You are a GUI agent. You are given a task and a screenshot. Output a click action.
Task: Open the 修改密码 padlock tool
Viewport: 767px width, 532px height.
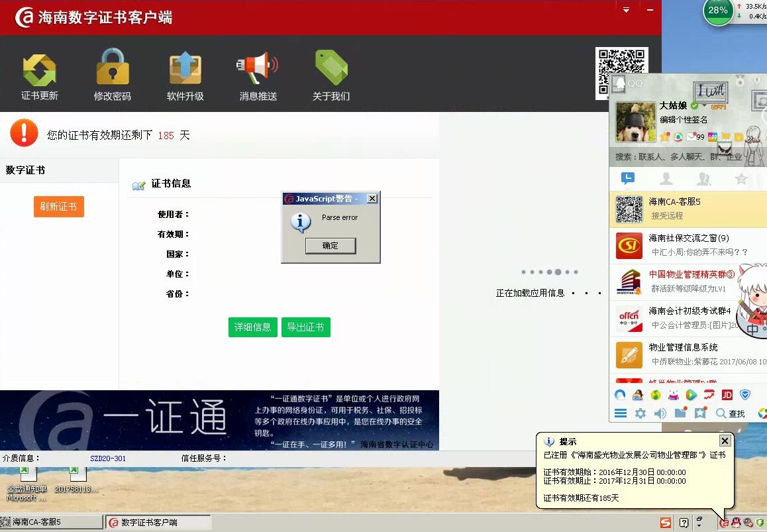(113, 75)
